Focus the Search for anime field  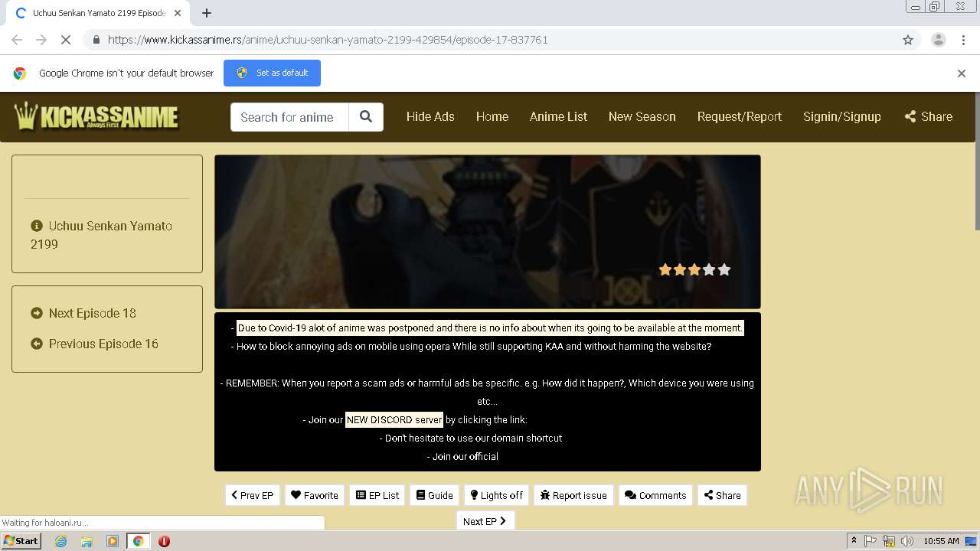pos(289,117)
